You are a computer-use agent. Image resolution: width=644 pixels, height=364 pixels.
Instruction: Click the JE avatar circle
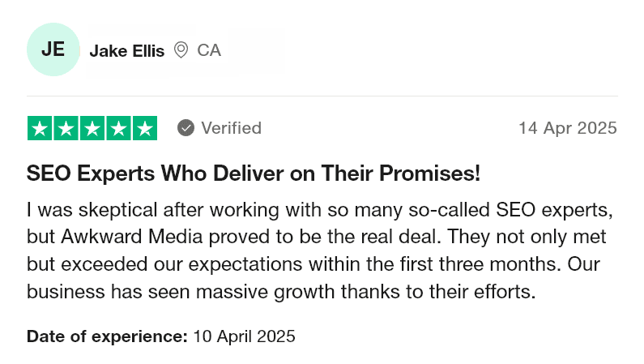[x=53, y=49]
